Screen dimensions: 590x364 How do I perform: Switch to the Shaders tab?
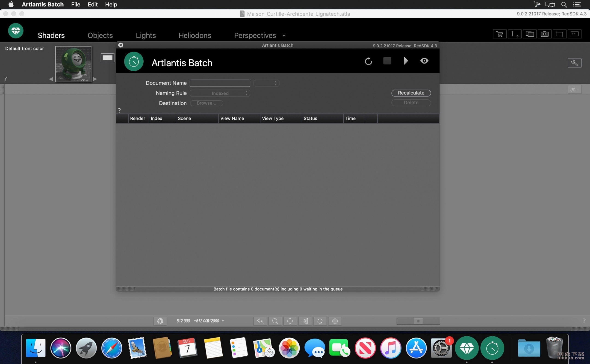[51, 35]
